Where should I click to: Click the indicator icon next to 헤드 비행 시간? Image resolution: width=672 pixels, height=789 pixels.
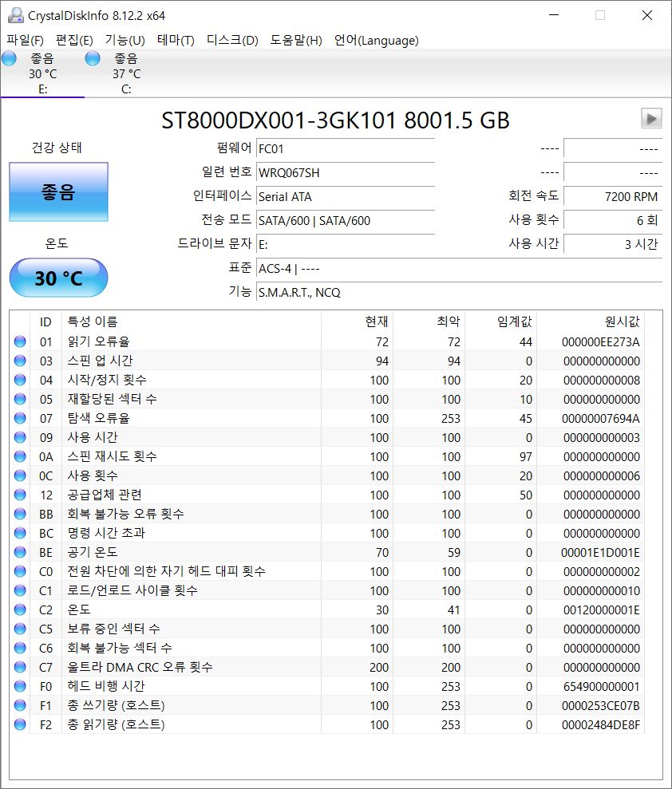[20, 686]
